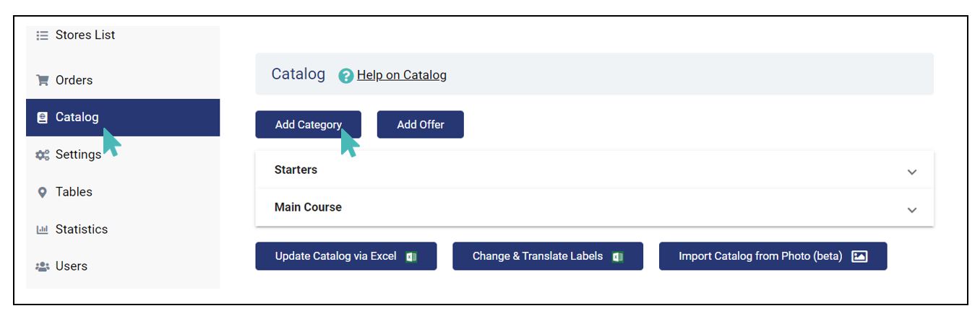Image resolution: width=980 pixels, height=324 pixels.
Task: Expand the Starters category chevron
Action: [x=912, y=172]
